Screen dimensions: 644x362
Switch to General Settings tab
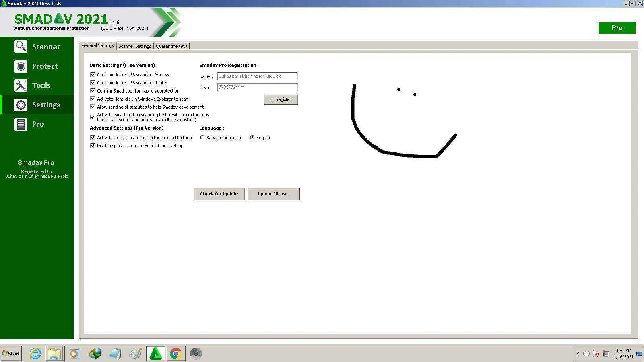click(x=98, y=45)
